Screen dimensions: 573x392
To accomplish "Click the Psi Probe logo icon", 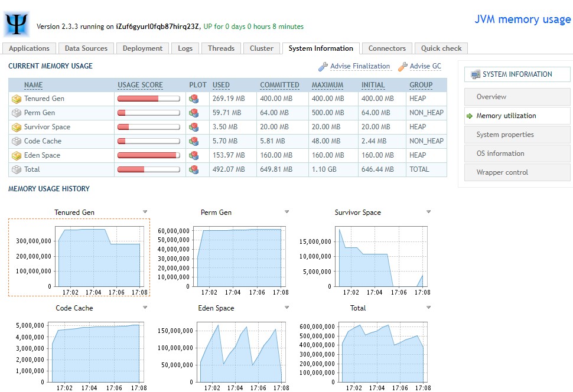I will [x=17, y=24].
